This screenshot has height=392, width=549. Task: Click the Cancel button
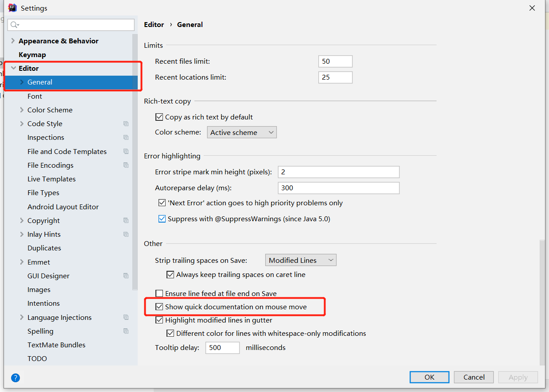pyautogui.click(x=474, y=377)
